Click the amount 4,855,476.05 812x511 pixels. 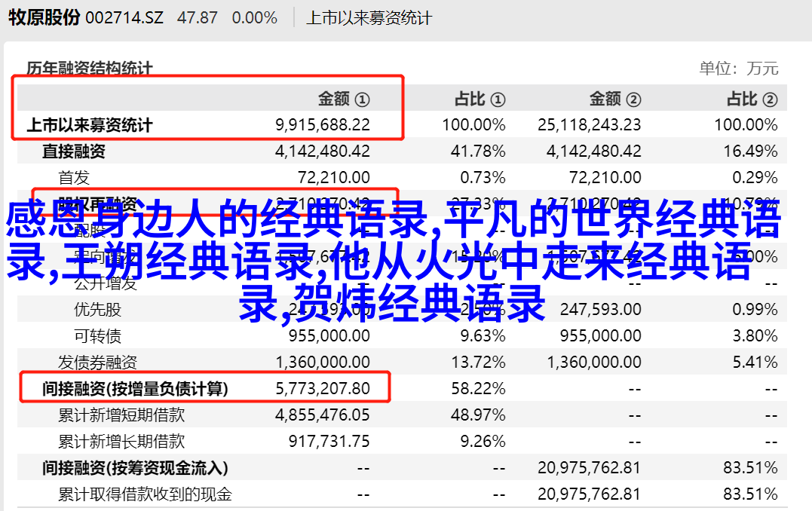coord(323,415)
